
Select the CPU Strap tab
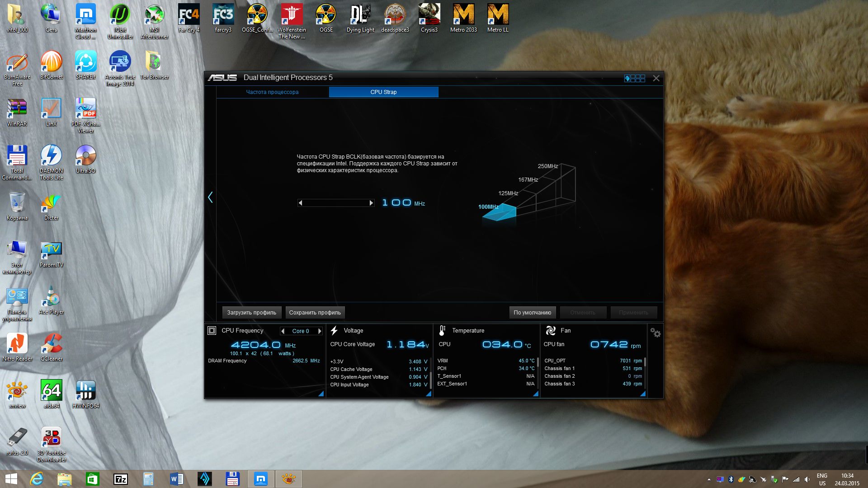coord(383,92)
